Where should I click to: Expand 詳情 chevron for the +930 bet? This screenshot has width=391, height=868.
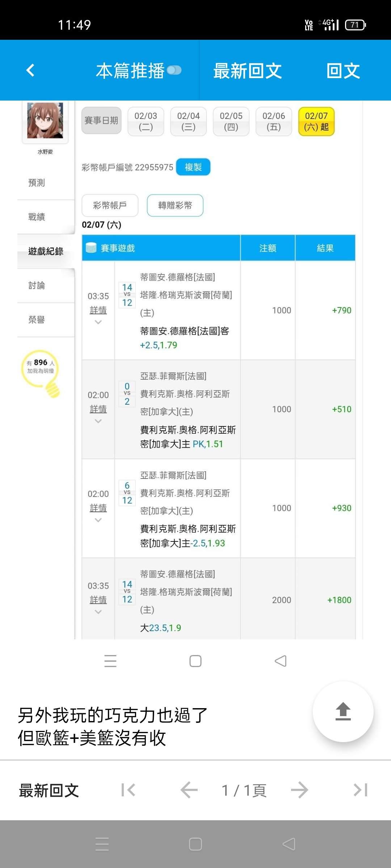click(x=98, y=520)
